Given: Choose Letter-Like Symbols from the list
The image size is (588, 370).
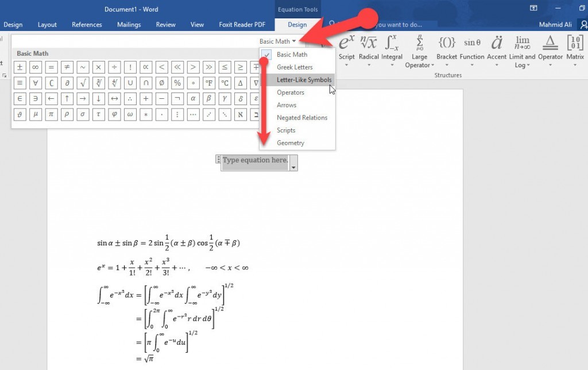Looking at the screenshot, I should click(x=297, y=79).
